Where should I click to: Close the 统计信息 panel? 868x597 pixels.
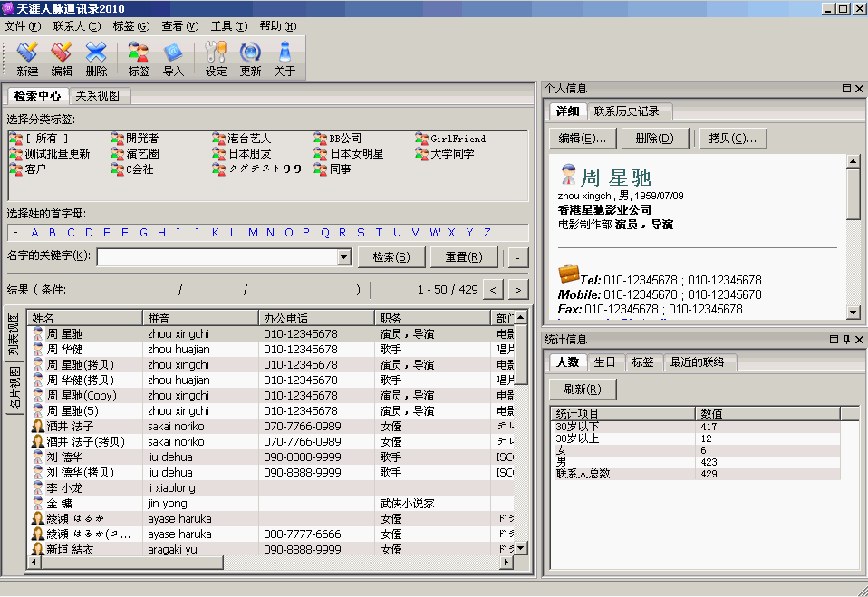[859, 339]
